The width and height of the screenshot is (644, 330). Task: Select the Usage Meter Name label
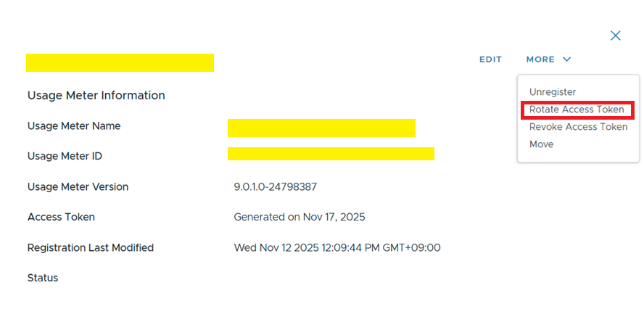74,126
